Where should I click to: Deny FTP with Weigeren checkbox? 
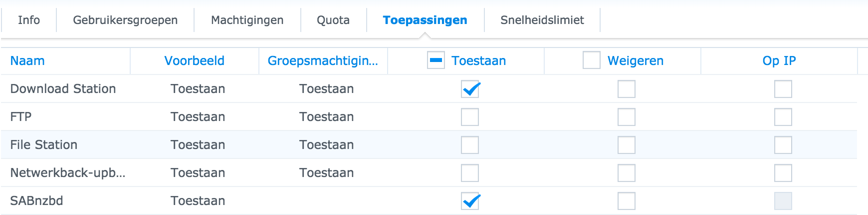click(x=627, y=117)
